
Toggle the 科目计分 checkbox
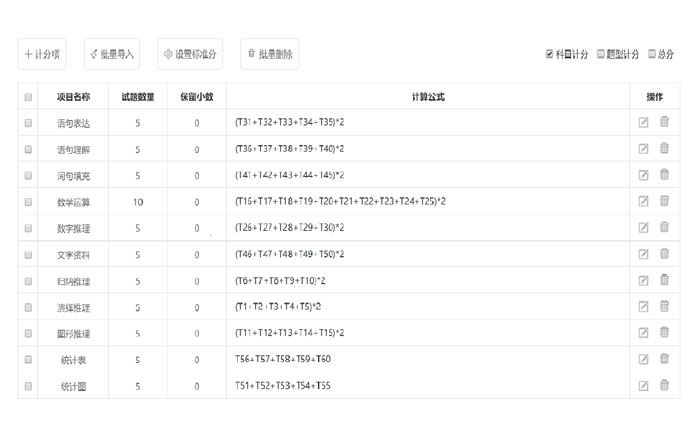tap(550, 54)
